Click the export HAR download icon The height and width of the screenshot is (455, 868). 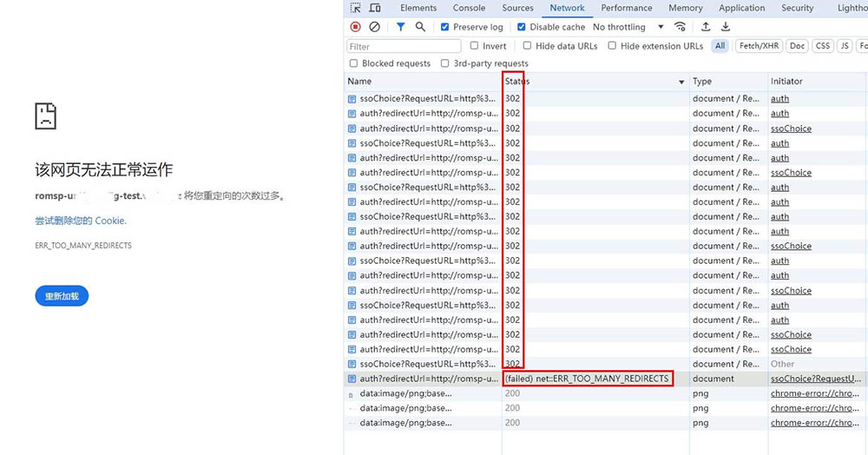pos(726,27)
